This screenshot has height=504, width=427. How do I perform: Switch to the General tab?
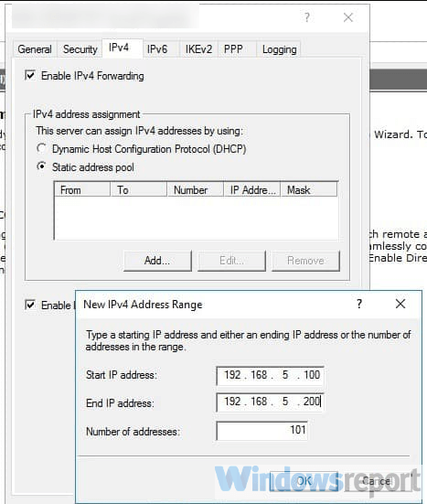pos(35,49)
